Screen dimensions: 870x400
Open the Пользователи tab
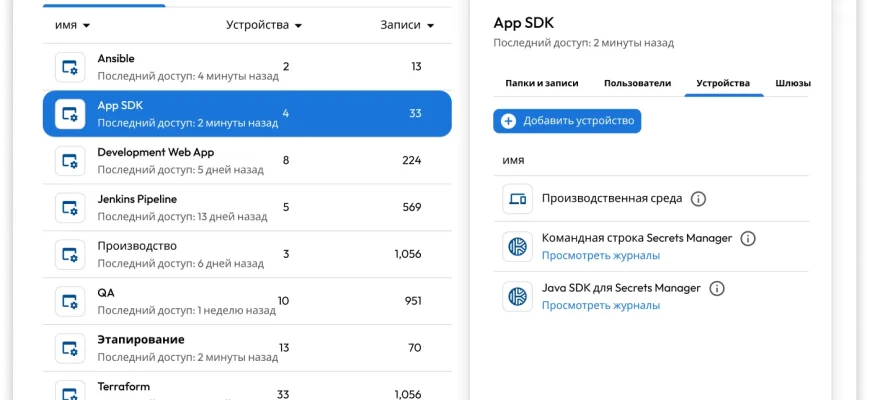click(x=637, y=84)
